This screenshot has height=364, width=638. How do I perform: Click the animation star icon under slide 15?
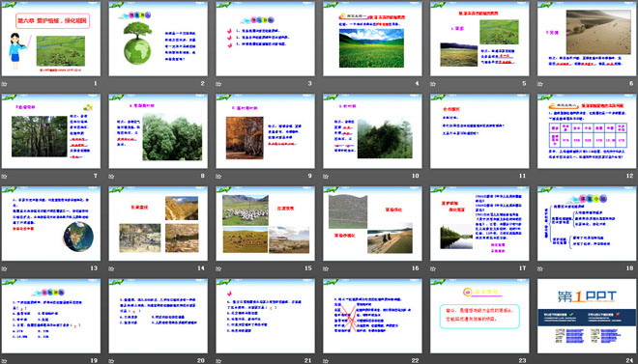pos(218,268)
